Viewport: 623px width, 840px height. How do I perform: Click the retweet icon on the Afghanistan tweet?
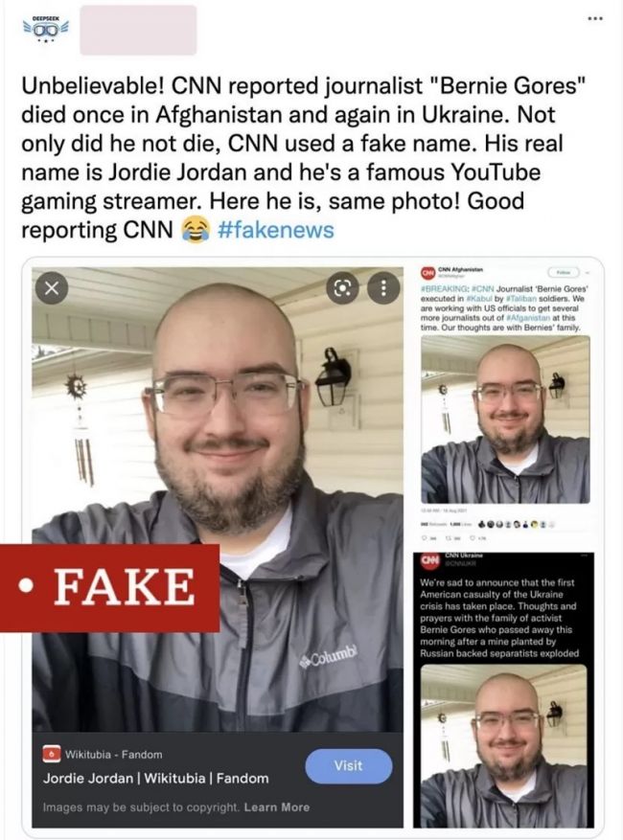click(448, 537)
